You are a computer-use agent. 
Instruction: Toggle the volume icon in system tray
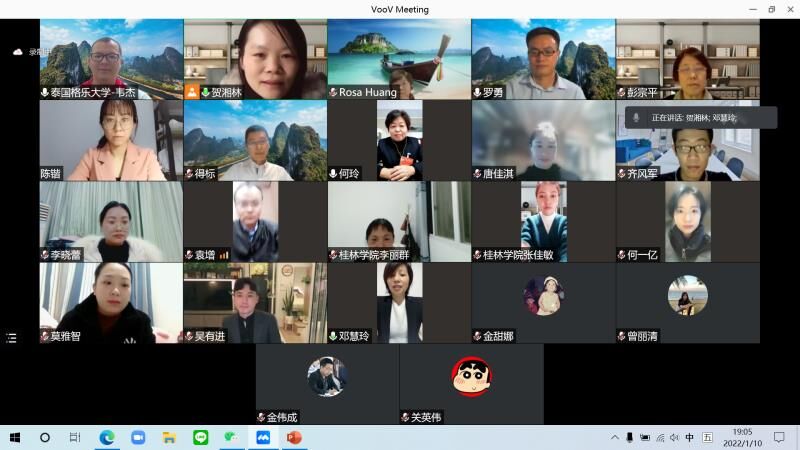click(x=674, y=437)
